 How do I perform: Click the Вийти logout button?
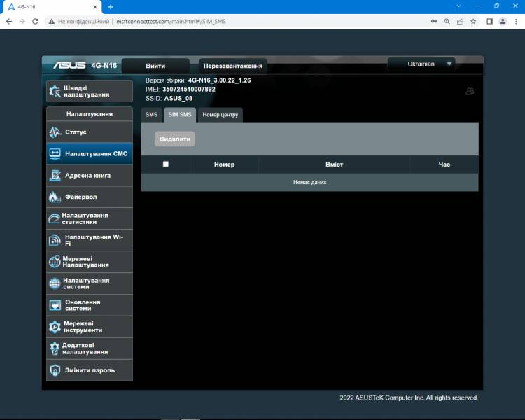point(155,66)
